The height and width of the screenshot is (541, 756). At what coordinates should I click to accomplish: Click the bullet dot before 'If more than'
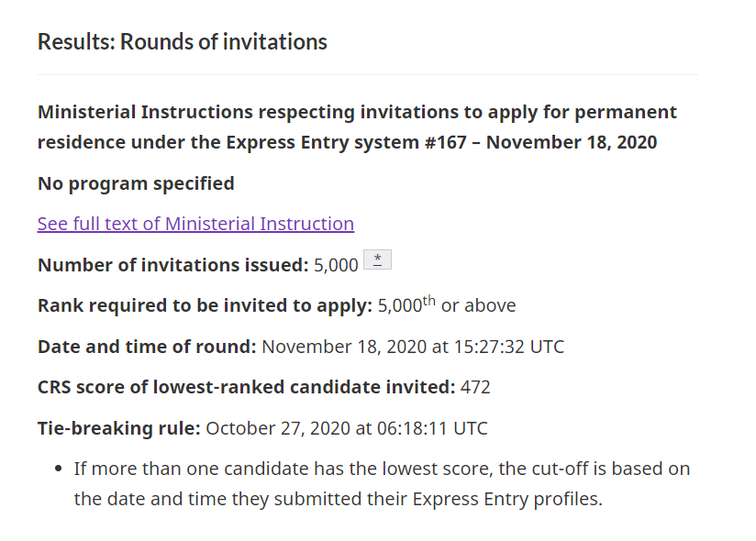pyautogui.click(x=59, y=469)
